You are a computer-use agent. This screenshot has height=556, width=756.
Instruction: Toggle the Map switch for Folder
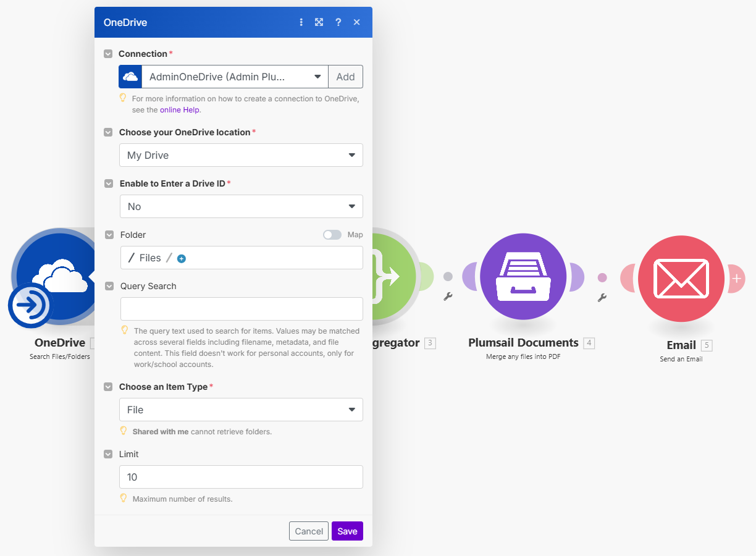(x=332, y=235)
